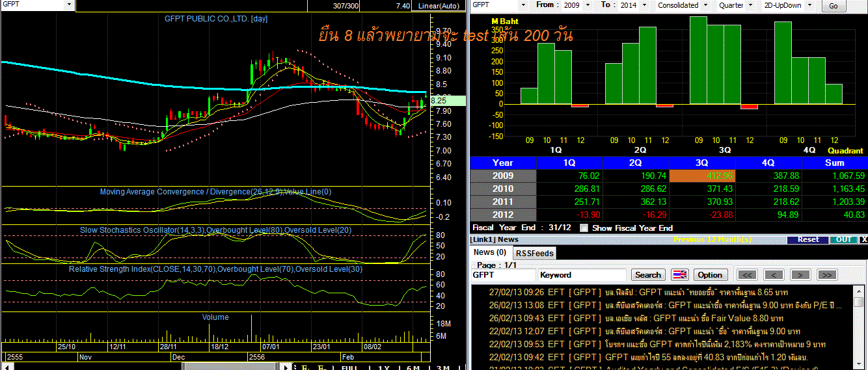
Task: Click the 94.89 cell in 4Q 2012
Action: coord(768,215)
